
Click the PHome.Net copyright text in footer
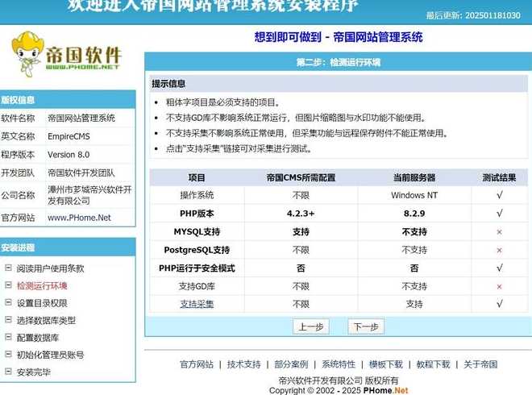pyautogui.click(x=386, y=391)
